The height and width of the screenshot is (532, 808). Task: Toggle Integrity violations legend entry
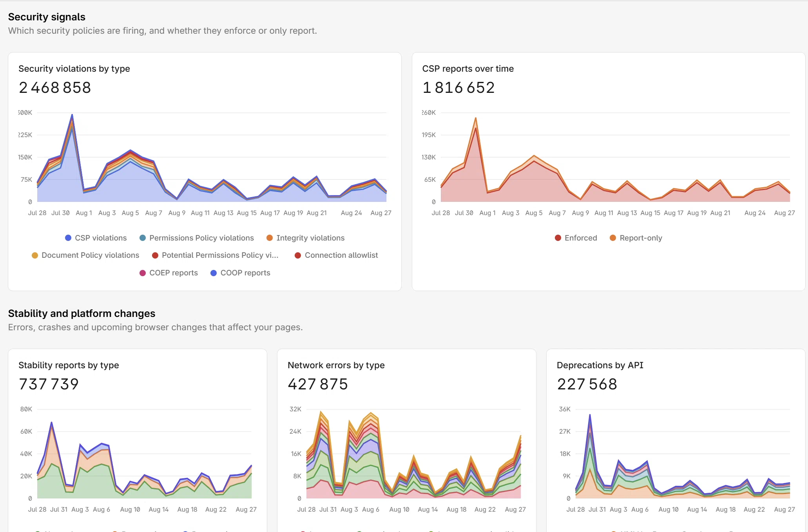pyautogui.click(x=305, y=238)
